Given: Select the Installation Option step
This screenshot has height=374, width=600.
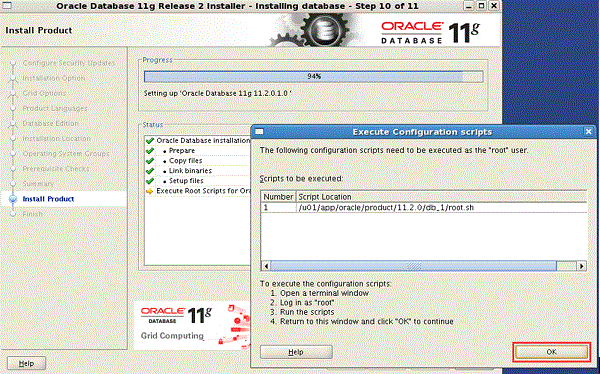Looking at the screenshot, I should tap(54, 78).
